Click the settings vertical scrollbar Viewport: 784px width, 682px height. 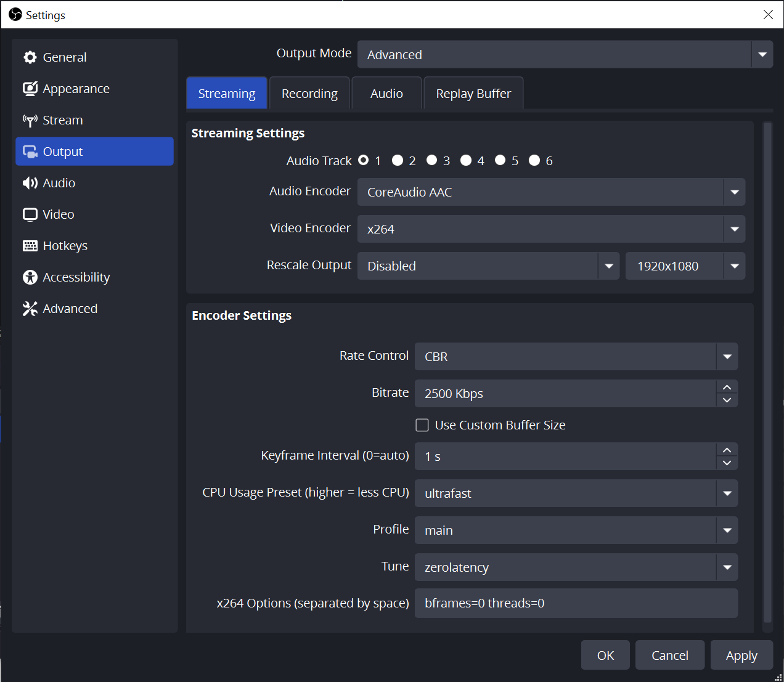[x=767, y=372]
